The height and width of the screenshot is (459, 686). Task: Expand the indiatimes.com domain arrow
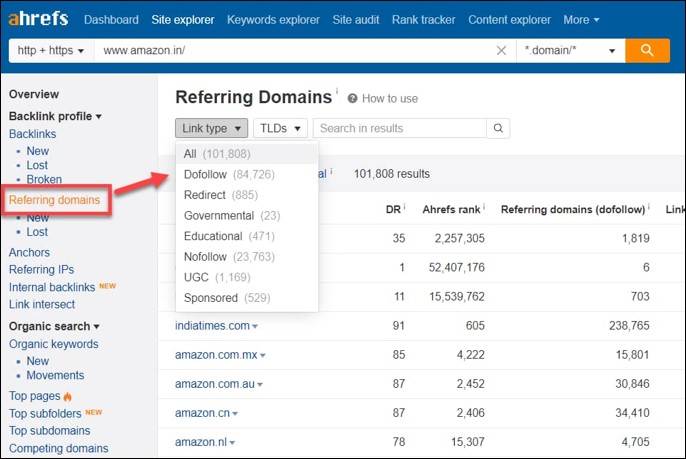pos(255,326)
